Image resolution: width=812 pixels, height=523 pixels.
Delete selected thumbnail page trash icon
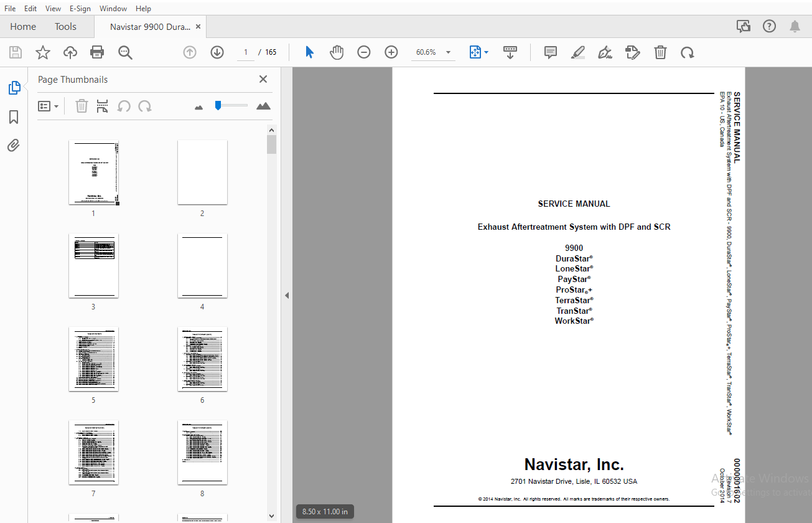tap(82, 106)
